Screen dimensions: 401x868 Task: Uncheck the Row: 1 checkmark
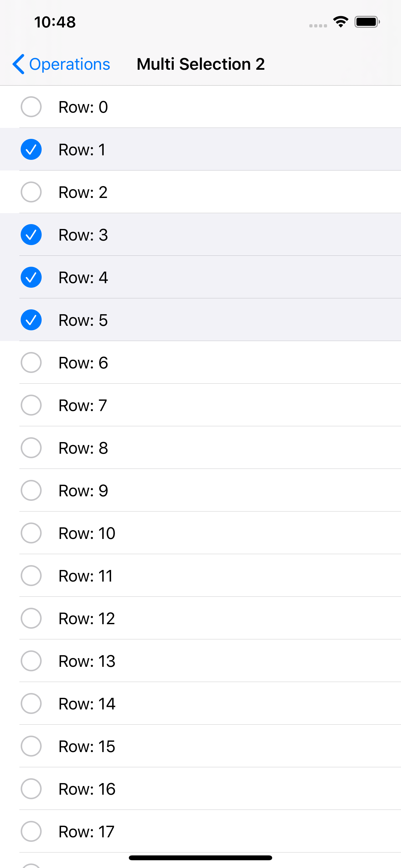pyautogui.click(x=31, y=149)
